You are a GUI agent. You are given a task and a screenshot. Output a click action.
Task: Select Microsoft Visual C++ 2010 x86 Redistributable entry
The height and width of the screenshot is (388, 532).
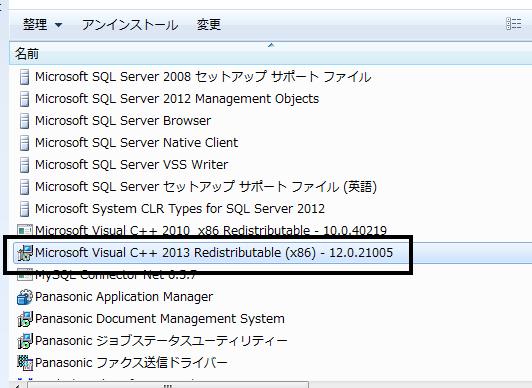(211, 230)
